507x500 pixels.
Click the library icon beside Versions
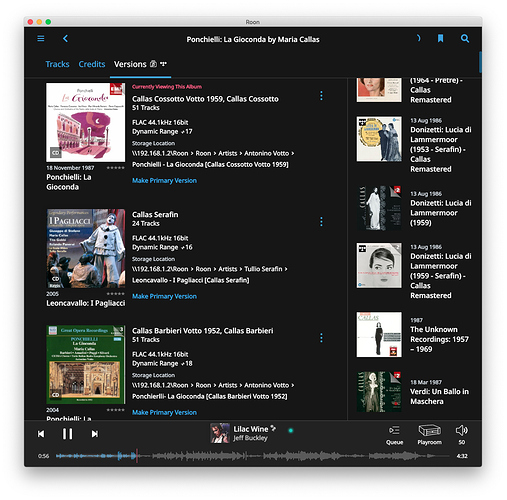pyautogui.click(x=153, y=64)
